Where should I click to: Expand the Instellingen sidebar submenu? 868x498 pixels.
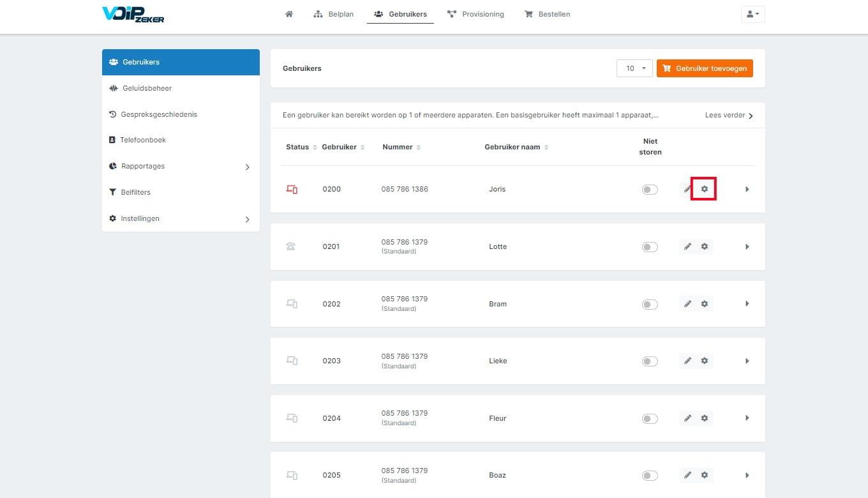coord(248,220)
